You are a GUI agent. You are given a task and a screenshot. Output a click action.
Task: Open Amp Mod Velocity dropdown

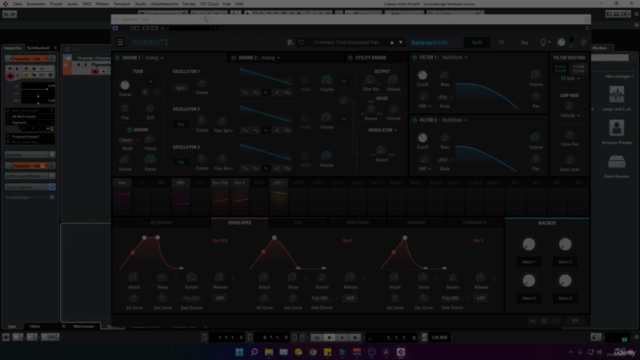[570, 116]
